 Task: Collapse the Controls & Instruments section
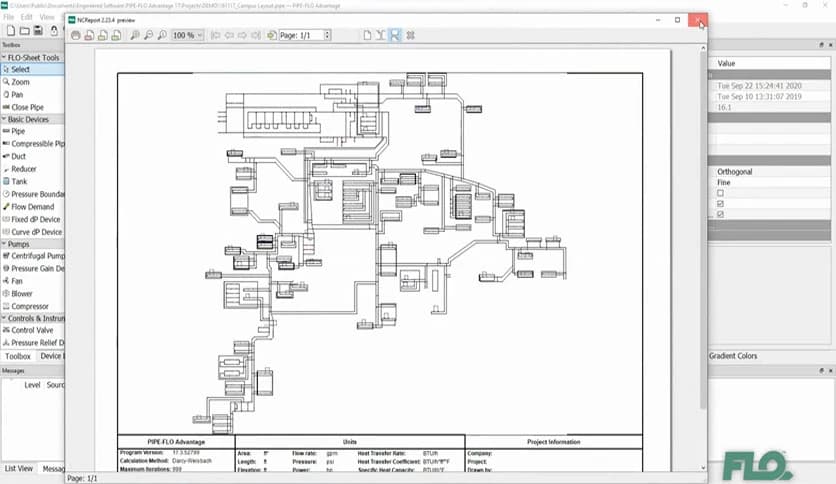point(4,318)
